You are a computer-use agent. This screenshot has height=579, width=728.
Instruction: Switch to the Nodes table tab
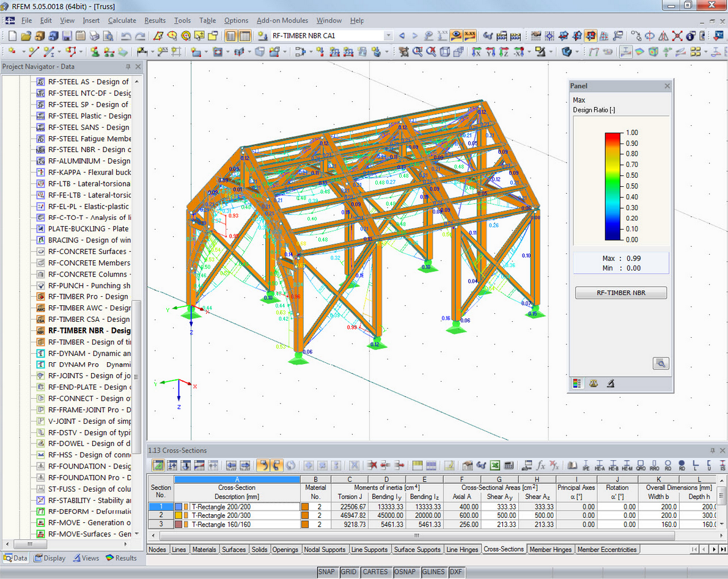click(157, 549)
